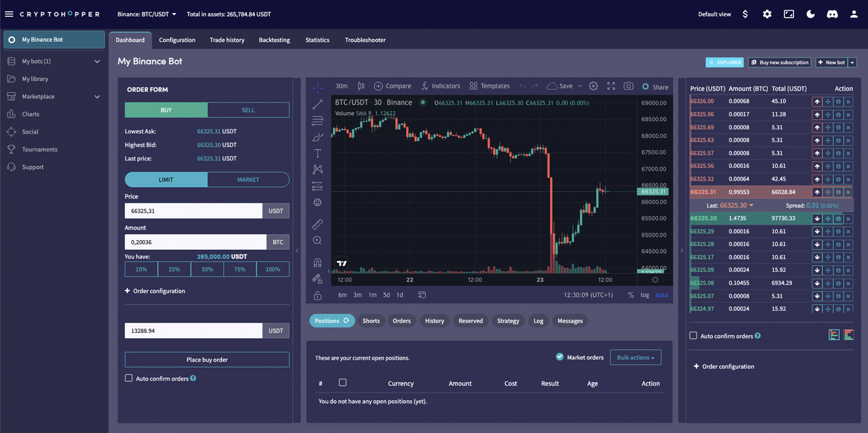Toggle dark mode moon icon

coord(810,14)
